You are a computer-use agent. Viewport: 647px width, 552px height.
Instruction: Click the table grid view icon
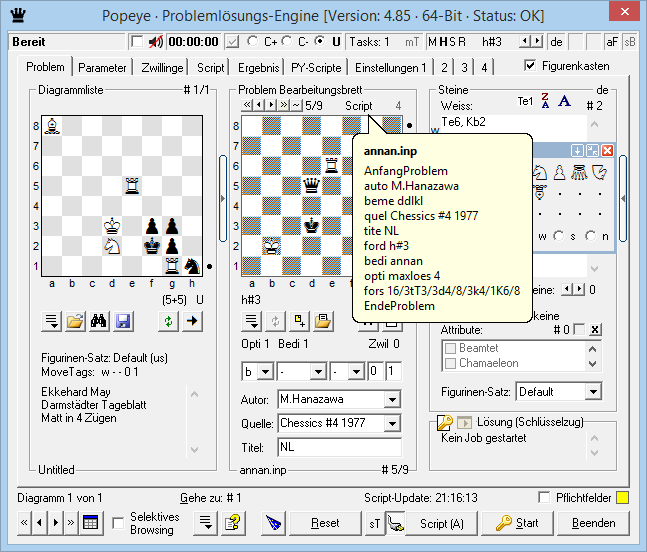click(90, 523)
